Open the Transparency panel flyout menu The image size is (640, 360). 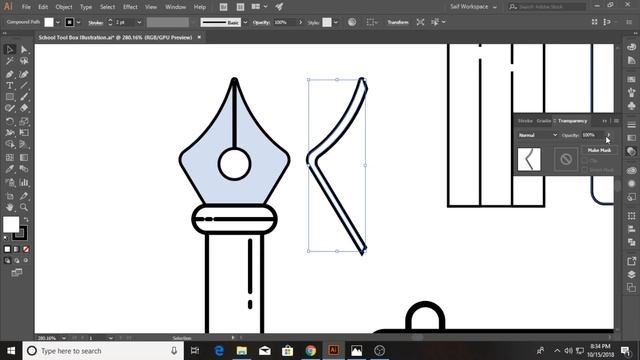(x=616, y=121)
